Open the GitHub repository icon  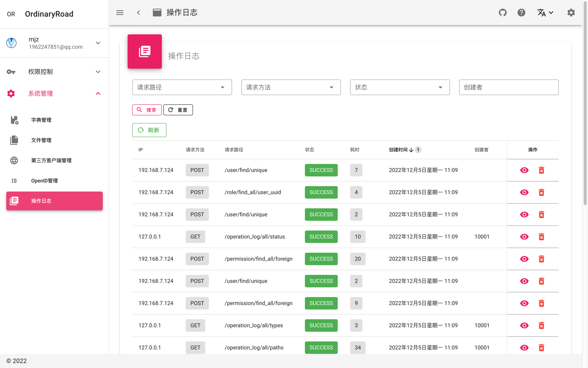[502, 12]
